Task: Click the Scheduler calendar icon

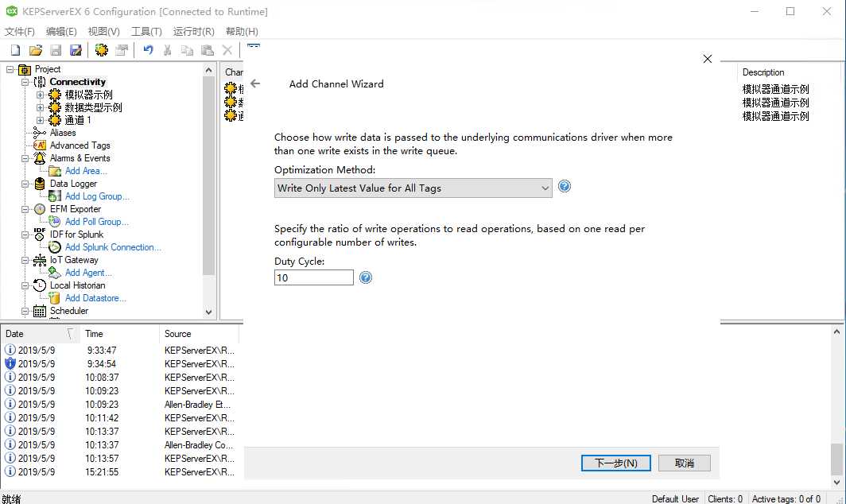Action: coord(40,311)
